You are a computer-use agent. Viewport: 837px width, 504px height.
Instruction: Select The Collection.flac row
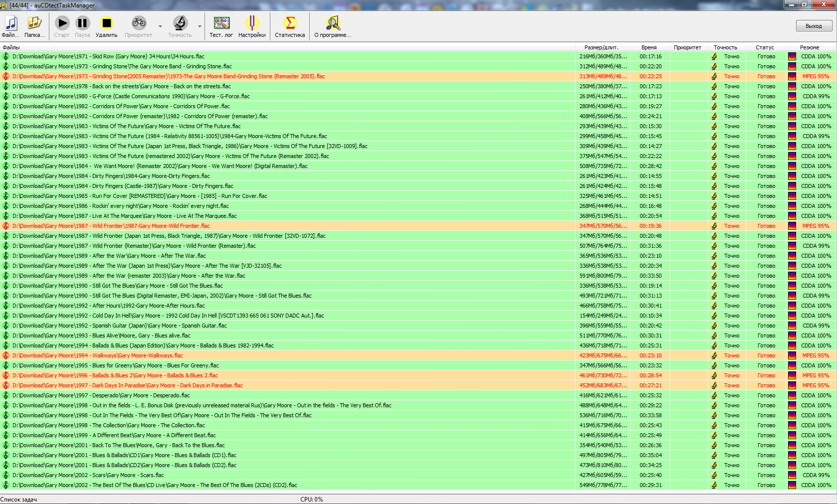coord(418,425)
